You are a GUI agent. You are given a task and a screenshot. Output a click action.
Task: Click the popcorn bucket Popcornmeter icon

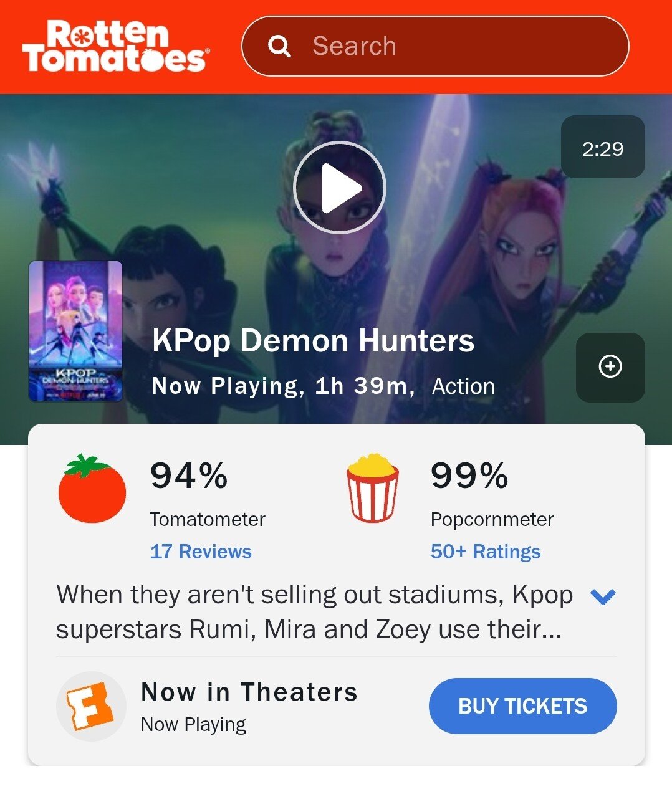tap(373, 488)
